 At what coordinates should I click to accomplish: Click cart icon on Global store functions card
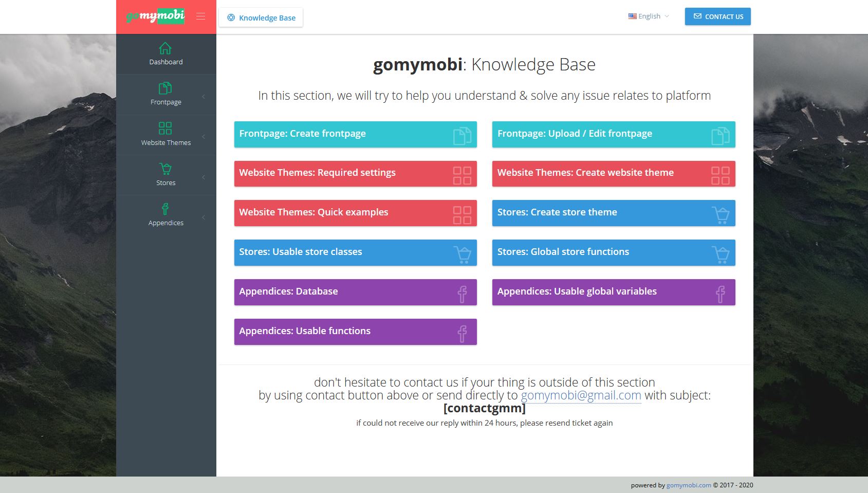[721, 254]
